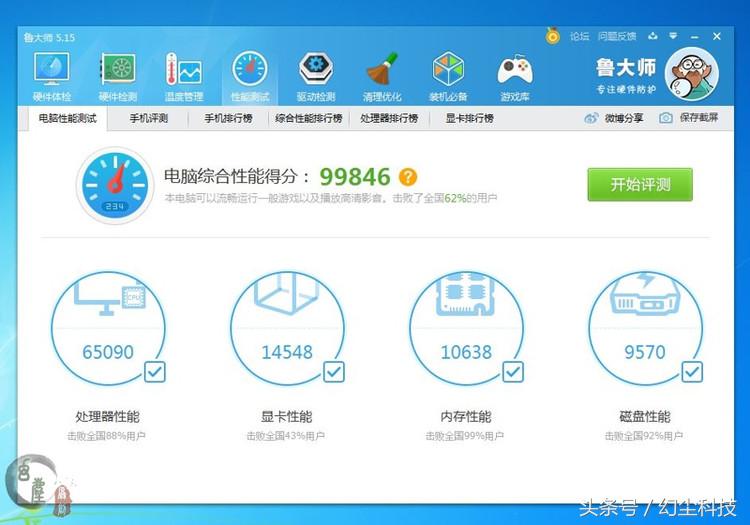Click the 磁盘性能 label
The height and width of the screenshot is (525, 750).
[x=645, y=416]
